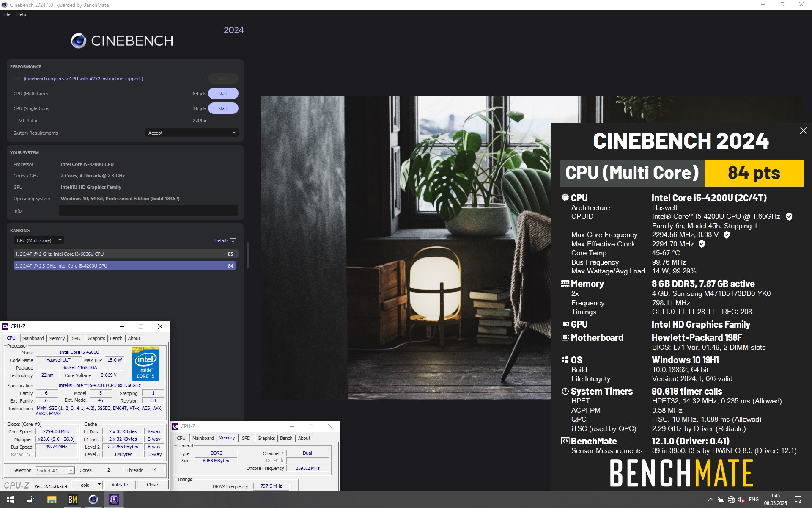Click the OS Windows icon in BenchMate
Viewport: 812px width, 508px height.
pyautogui.click(x=565, y=360)
